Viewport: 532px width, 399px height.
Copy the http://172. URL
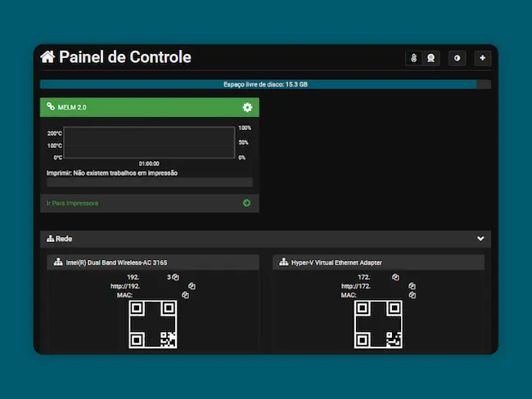click(412, 286)
